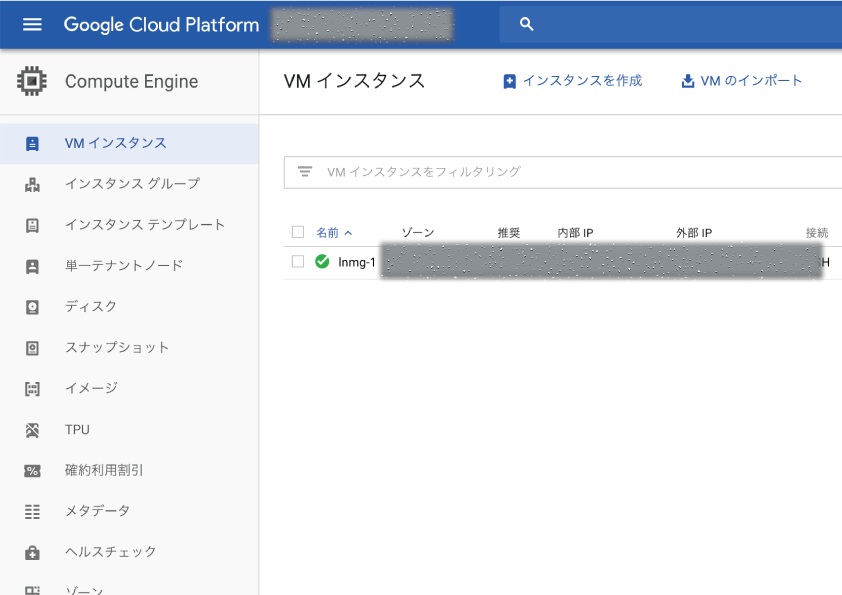Click the イメージ sidebar icon
Screen dimensions: 842x595
pyautogui.click(x=32, y=389)
